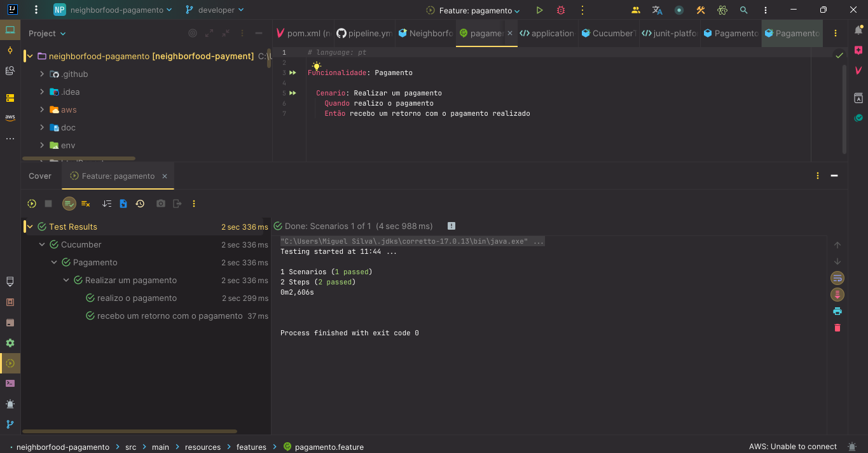Close the Feature: pagamento run tab
The height and width of the screenshot is (453, 868).
coord(165,176)
